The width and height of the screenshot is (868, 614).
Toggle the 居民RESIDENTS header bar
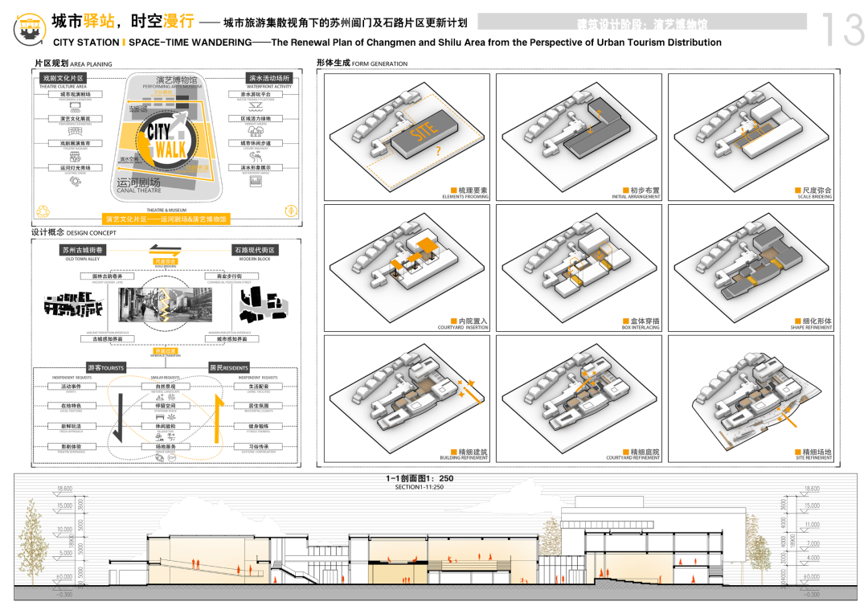pyautogui.click(x=227, y=366)
